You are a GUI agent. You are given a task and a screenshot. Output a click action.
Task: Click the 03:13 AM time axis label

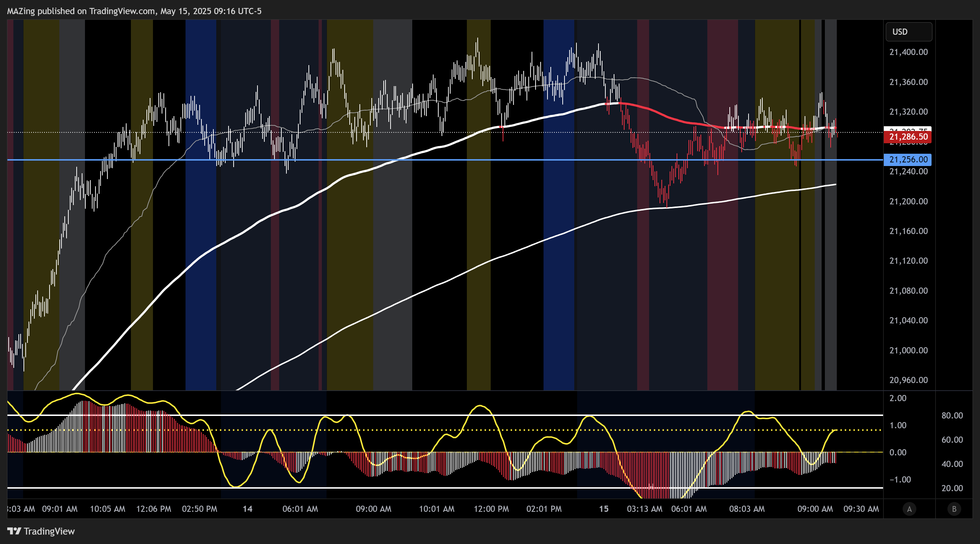click(x=644, y=509)
